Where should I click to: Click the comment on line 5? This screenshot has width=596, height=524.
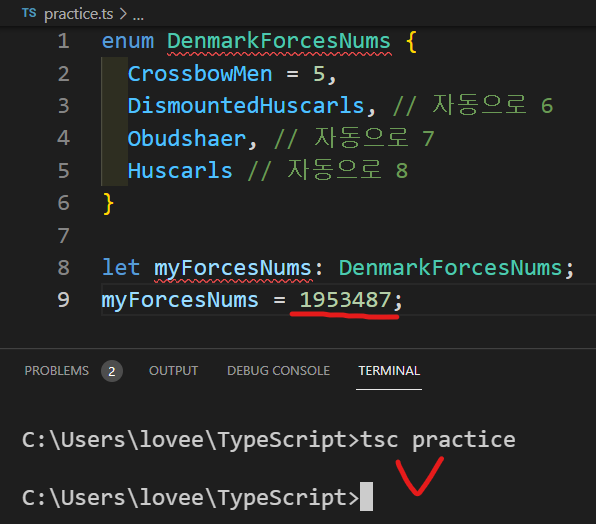[328, 170]
